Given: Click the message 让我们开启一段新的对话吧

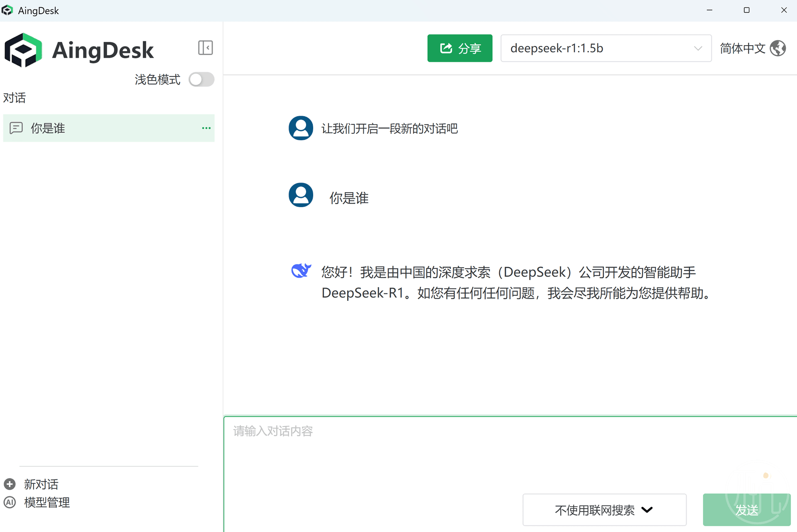Looking at the screenshot, I should [x=390, y=129].
